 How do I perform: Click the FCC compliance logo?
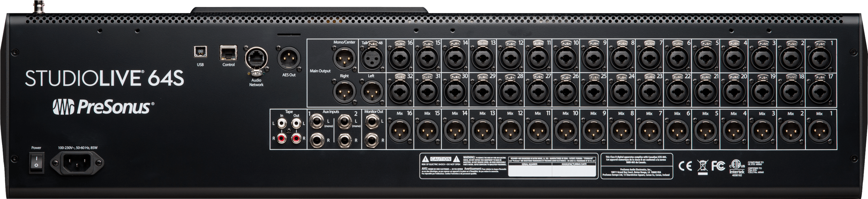coord(718,166)
